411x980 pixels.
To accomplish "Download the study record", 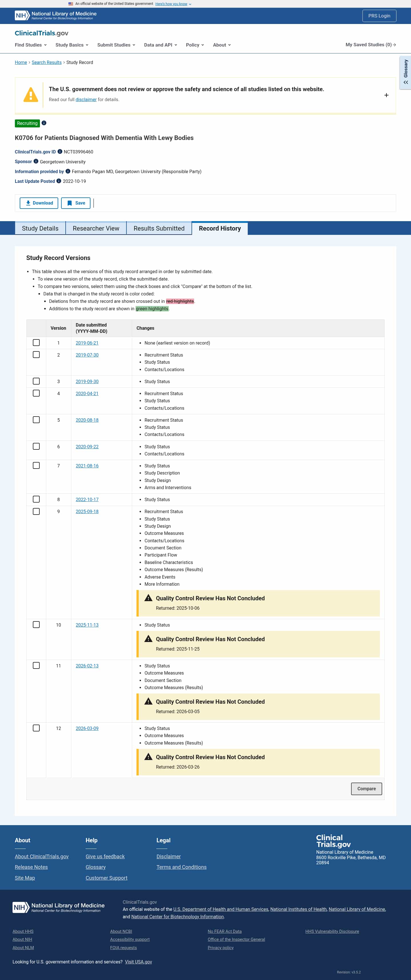I will click(x=39, y=203).
